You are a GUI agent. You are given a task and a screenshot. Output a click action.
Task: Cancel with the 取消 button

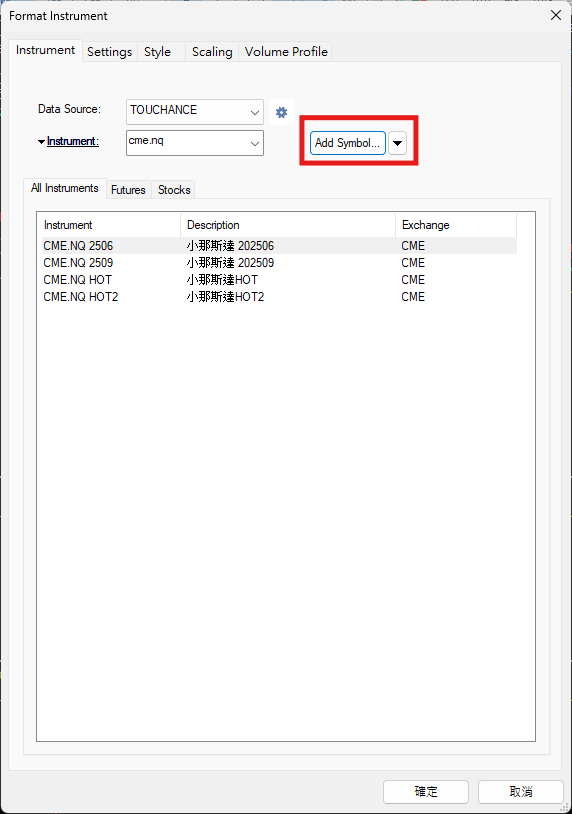tap(521, 792)
